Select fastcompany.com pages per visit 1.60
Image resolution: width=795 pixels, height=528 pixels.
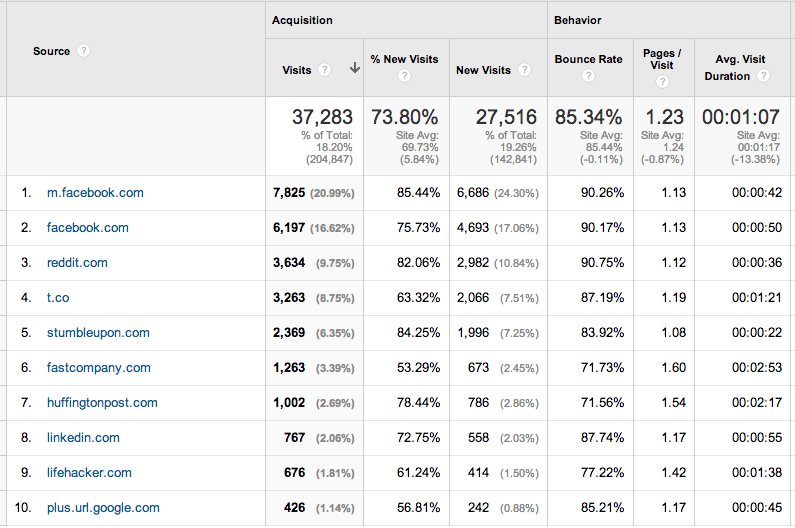click(674, 368)
